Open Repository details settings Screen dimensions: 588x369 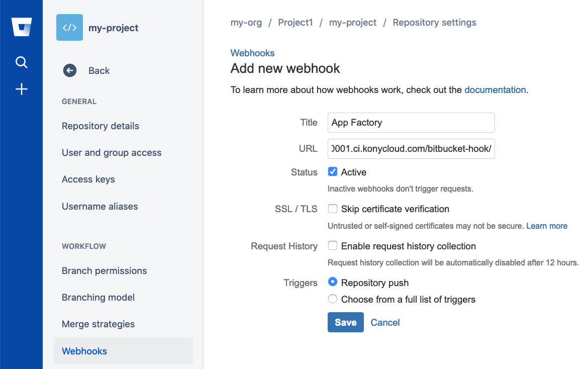click(x=101, y=126)
